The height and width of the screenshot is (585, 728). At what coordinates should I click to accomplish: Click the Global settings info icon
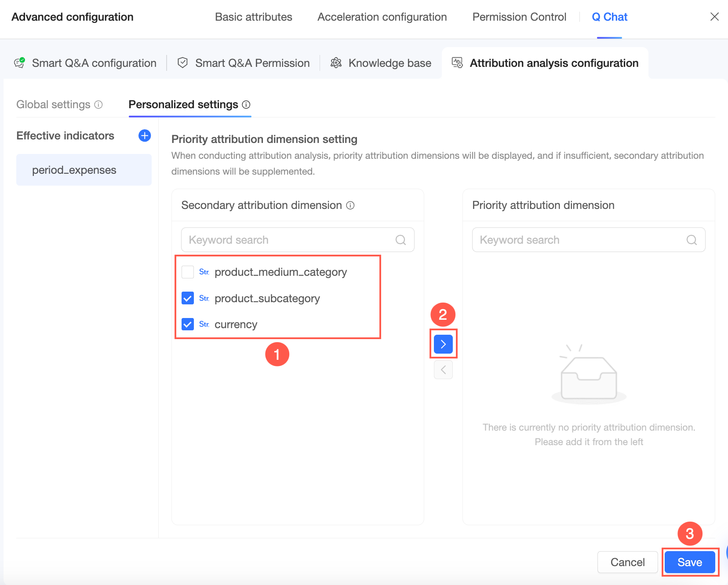coord(99,105)
